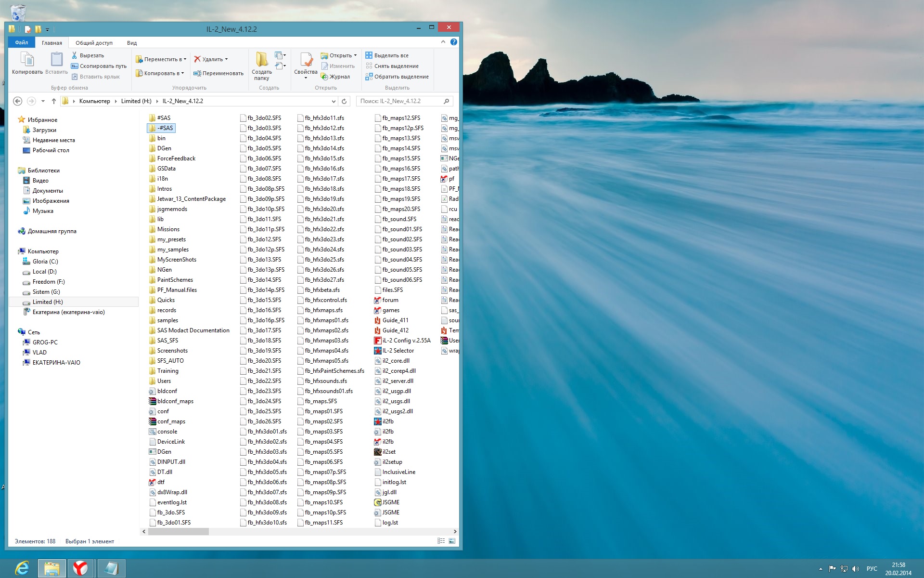
Task: Switch to details list view in status bar
Action: coord(441,541)
